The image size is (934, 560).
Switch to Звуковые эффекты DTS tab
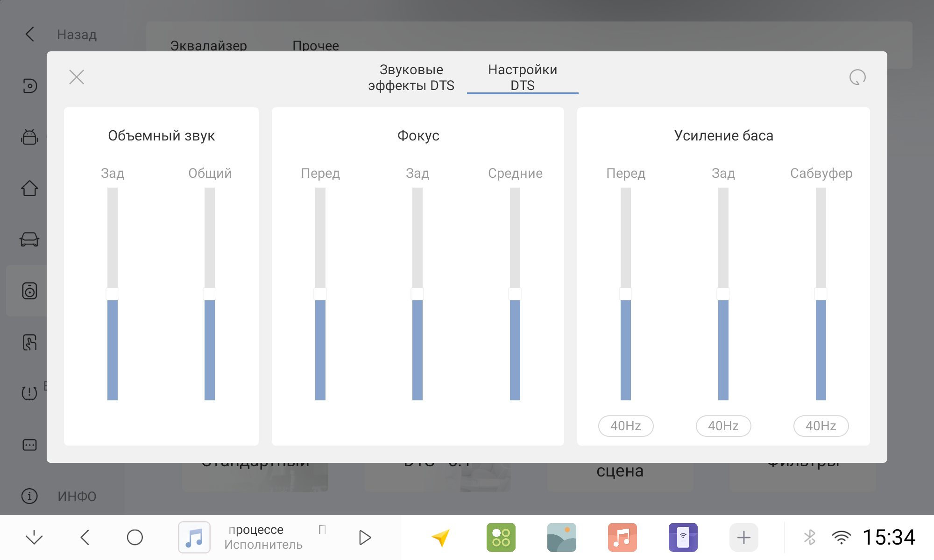[411, 77]
